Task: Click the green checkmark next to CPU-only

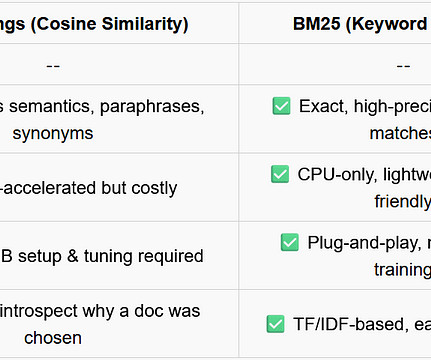Action: pyautogui.click(x=280, y=174)
